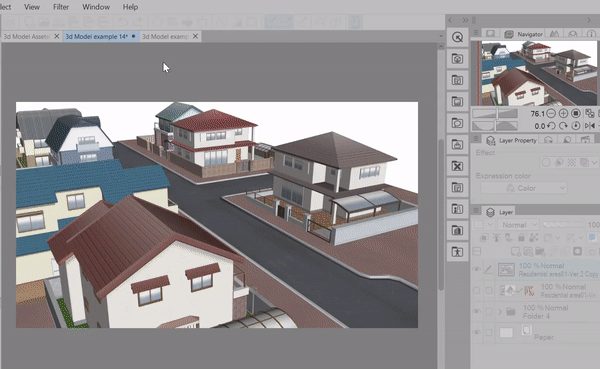Hide the Folder 4 layer
600x369 pixels.
click(x=476, y=312)
